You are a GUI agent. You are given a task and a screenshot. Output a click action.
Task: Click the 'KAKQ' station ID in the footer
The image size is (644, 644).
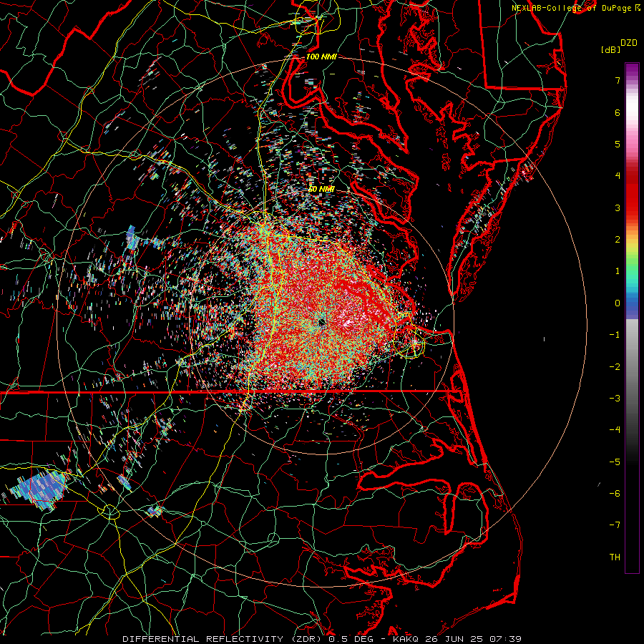406,639
